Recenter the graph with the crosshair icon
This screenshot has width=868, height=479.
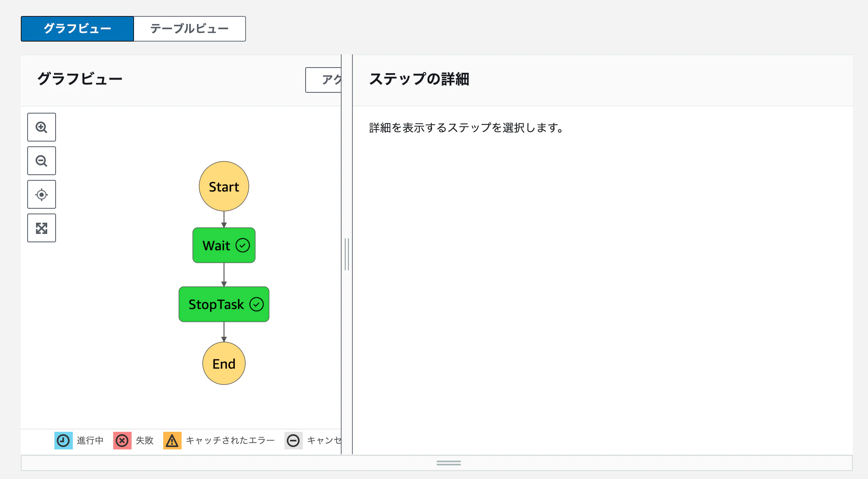click(x=41, y=194)
